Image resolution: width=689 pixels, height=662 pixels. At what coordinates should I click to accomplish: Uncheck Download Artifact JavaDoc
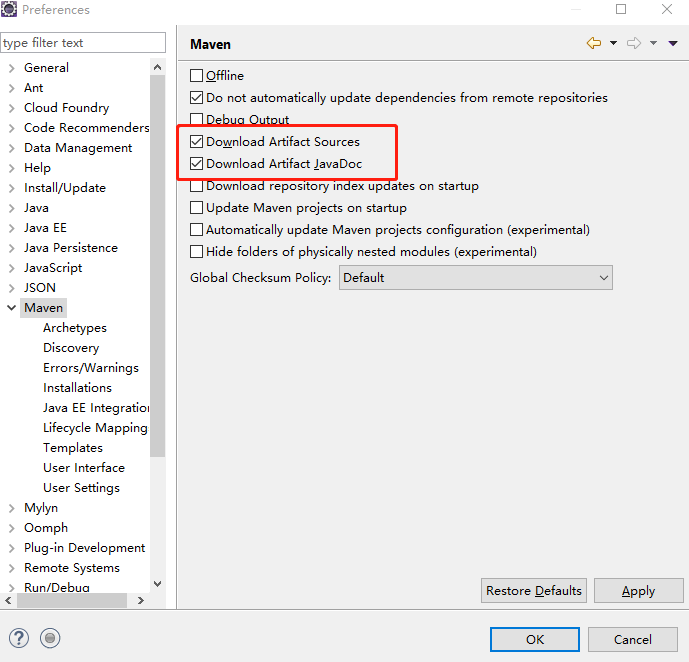coord(196,163)
